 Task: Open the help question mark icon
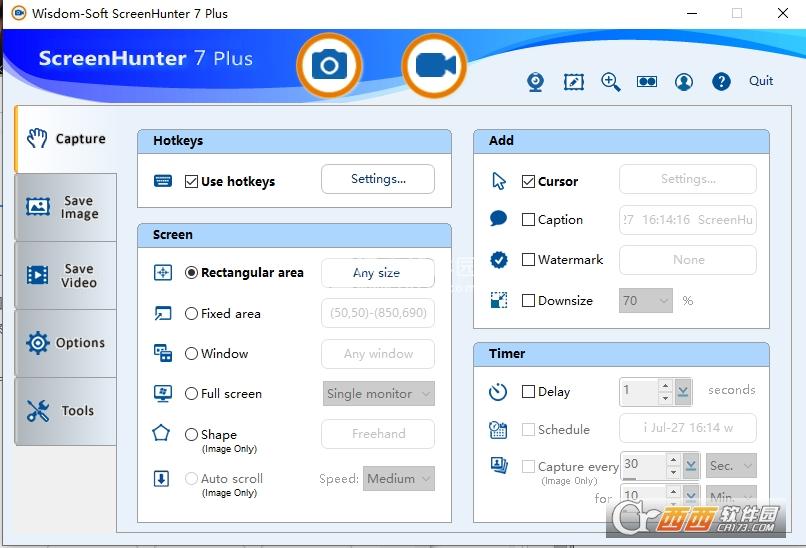pyautogui.click(x=721, y=81)
